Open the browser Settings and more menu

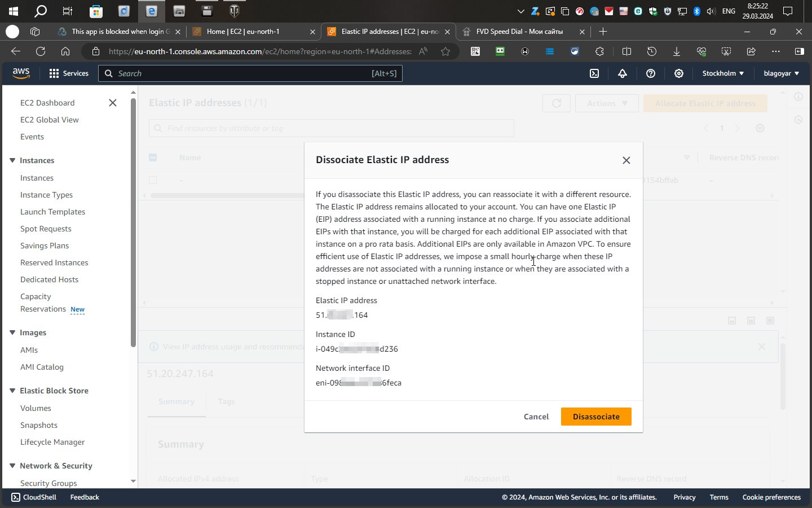[776, 51]
